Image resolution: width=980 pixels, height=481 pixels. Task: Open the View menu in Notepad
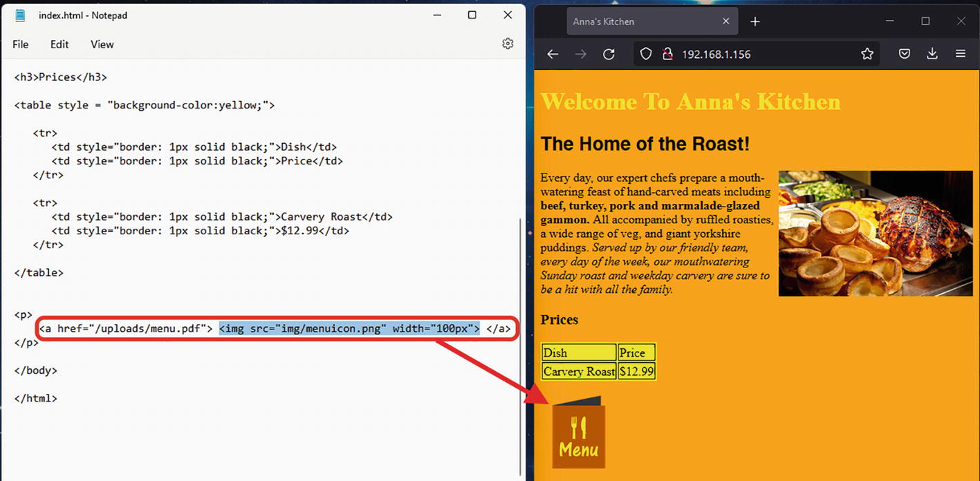point(102,44)
